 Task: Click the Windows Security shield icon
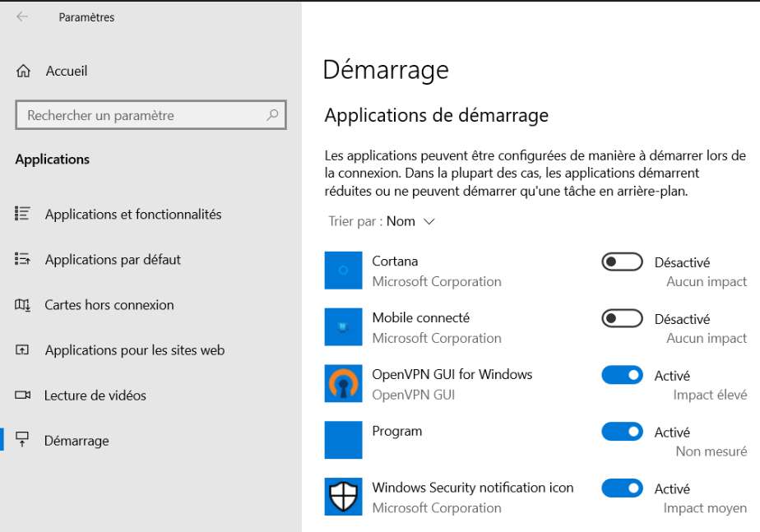[x=343, y=497]
